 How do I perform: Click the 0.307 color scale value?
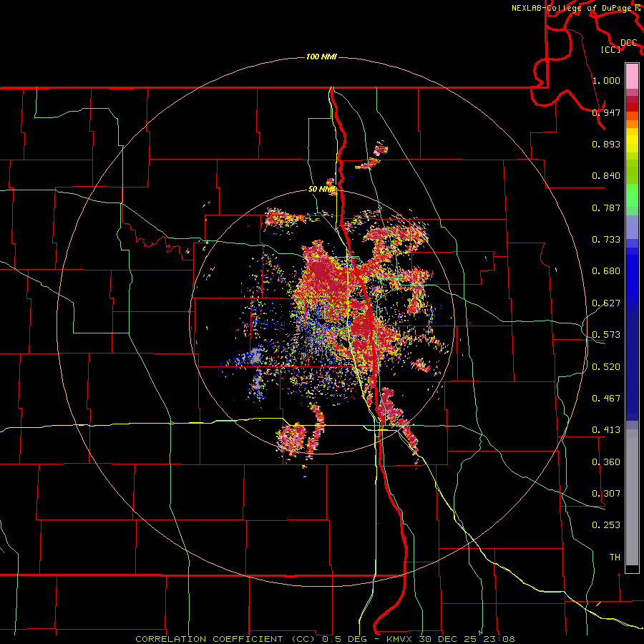click(606, 494)
